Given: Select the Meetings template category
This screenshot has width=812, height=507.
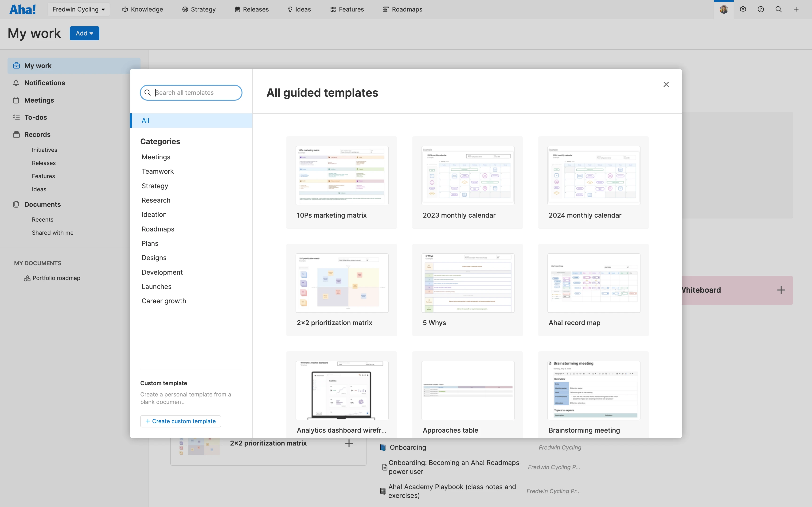Looking at the screenshot, I should 156,157.
